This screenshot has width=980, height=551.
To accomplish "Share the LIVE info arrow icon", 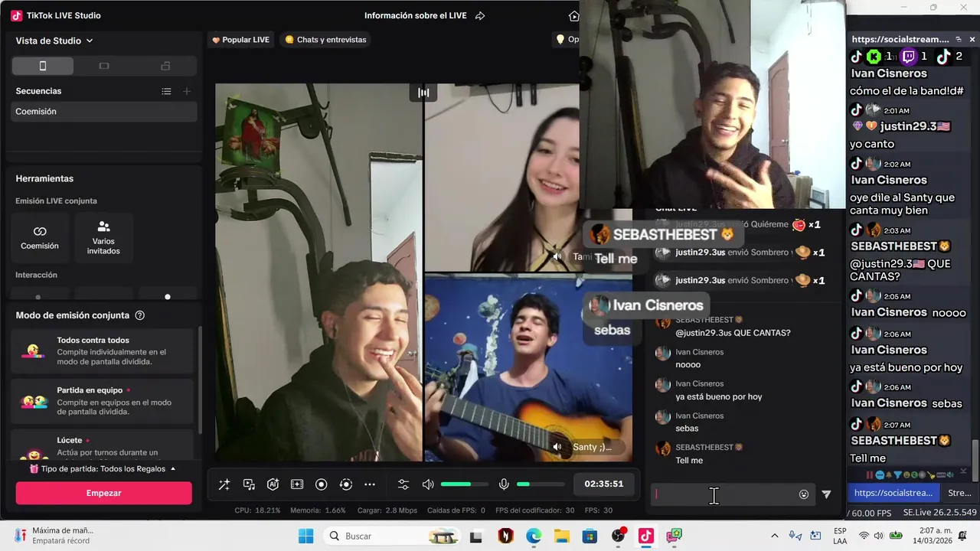I will 480,15.
